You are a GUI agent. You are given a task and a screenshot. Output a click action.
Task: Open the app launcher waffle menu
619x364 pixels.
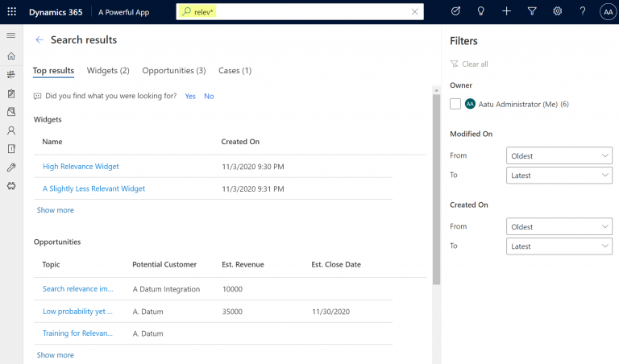tap(12, 12)
